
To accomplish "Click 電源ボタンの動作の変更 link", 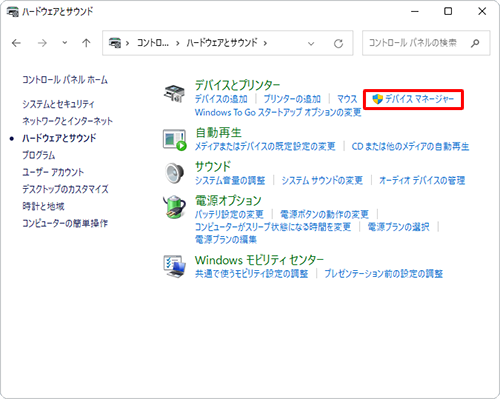I will (324, 214).
